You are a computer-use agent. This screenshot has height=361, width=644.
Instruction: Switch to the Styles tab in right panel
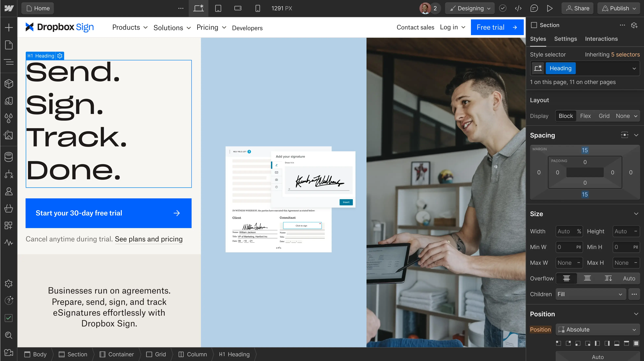click(538, 39)
